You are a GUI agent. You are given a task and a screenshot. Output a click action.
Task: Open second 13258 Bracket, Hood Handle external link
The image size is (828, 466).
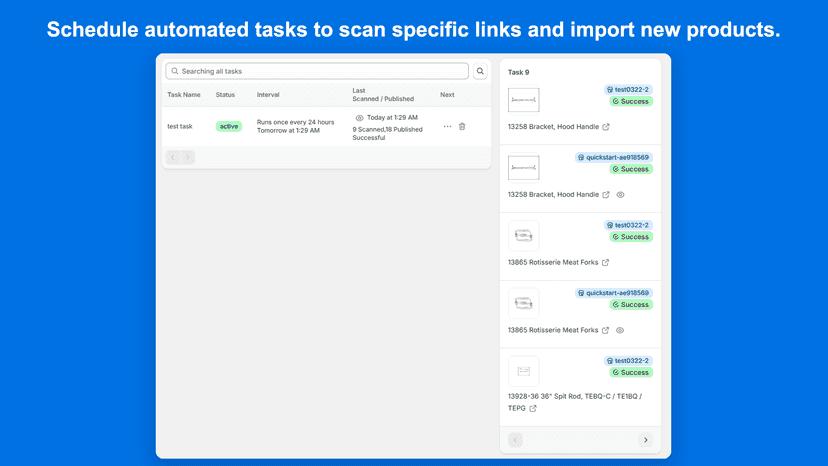(606, 194)
